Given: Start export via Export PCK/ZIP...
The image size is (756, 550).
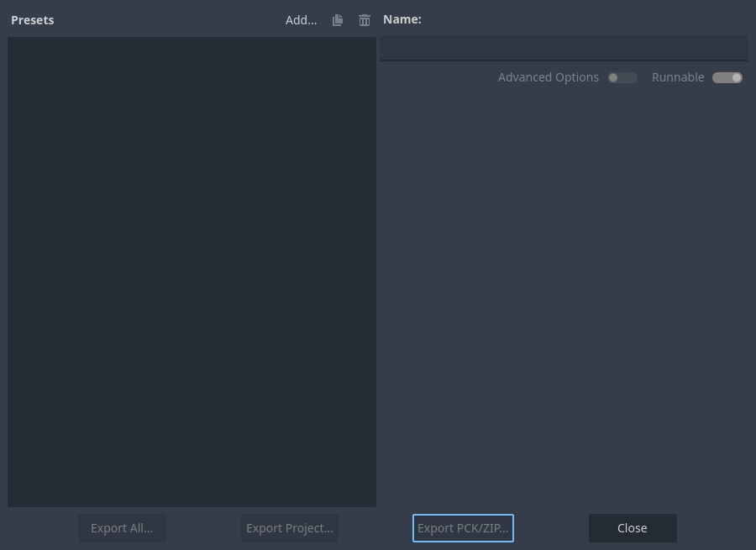Looking at the screenshot, I should click(x=463, y=527).
